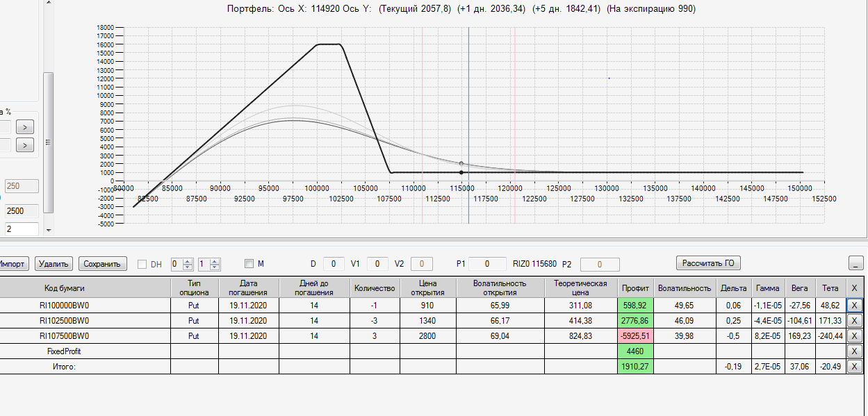The height and width of the screenshot is (416, 868).
Task: Select the RI100000BW0 code cell
Action: pos(85,306)
